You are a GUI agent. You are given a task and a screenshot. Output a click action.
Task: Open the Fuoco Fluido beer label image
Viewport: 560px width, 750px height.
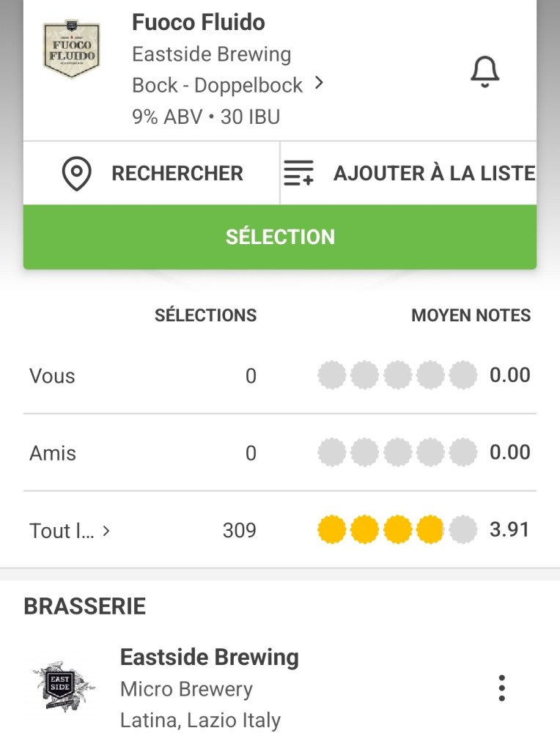71,50
